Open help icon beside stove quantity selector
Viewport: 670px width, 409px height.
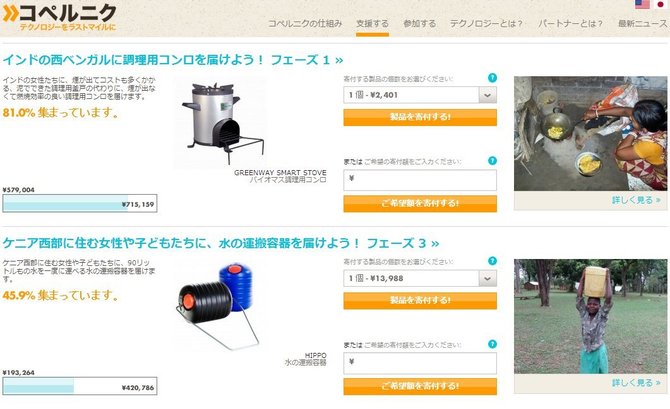point(492,78)
